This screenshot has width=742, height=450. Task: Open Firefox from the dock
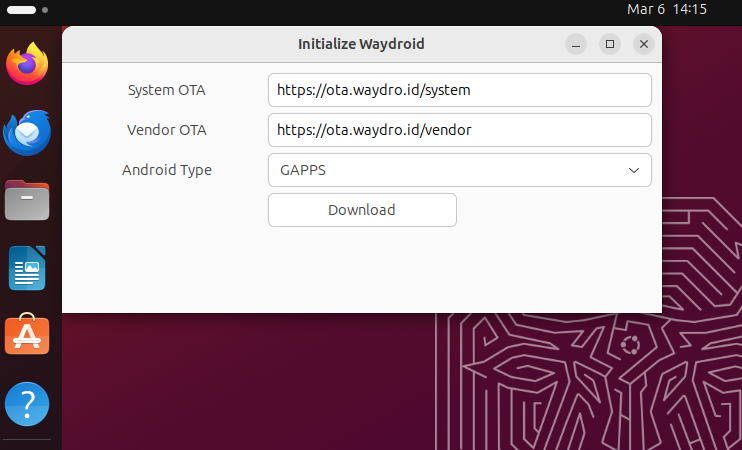[27, 64]
